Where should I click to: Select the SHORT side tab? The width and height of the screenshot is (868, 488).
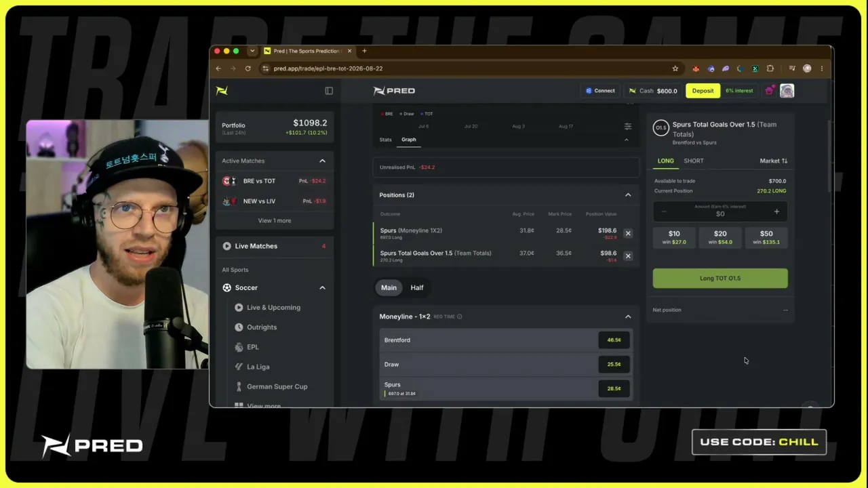click(x=694, y=161)
